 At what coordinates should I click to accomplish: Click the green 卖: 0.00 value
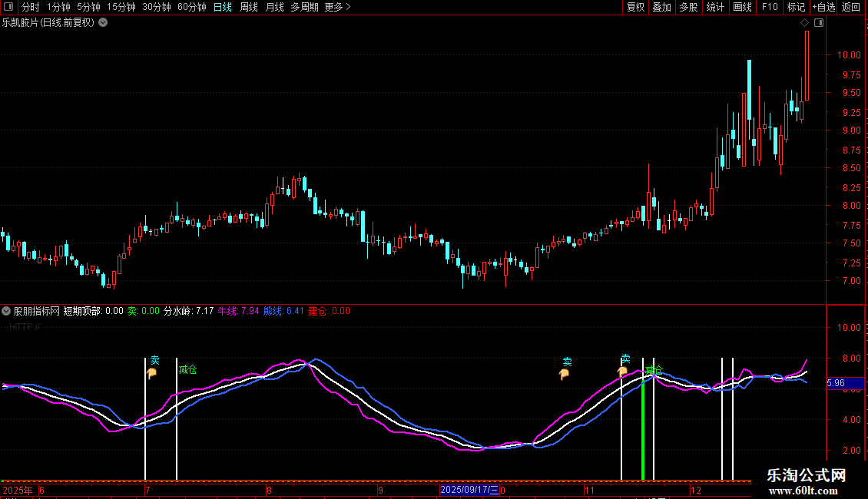point(144,311)
